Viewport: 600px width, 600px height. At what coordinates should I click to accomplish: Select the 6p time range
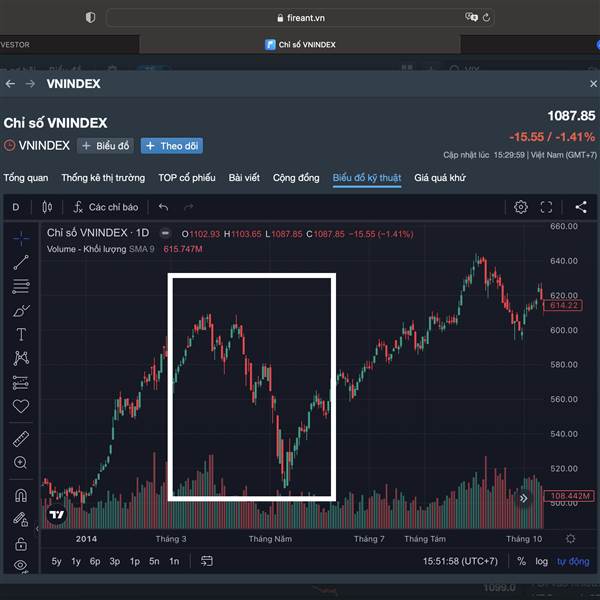point(95,561)
